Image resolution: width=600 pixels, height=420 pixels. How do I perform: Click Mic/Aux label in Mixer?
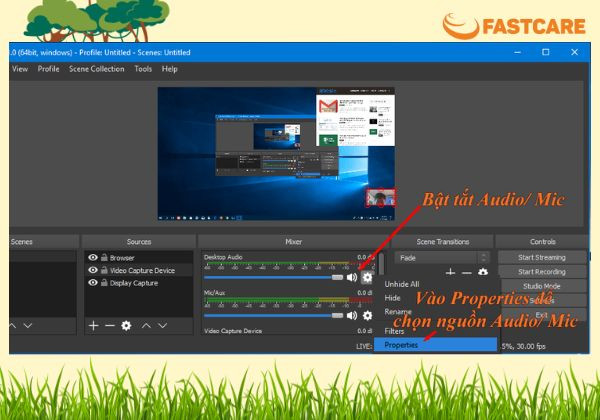[x=214, y=293]
